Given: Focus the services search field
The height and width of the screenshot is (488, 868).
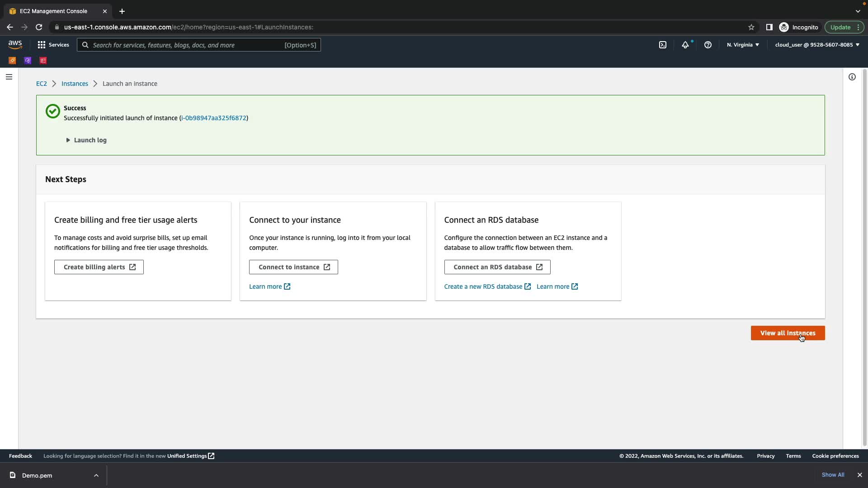Looking at the screenshot, I should pos(185,45).
